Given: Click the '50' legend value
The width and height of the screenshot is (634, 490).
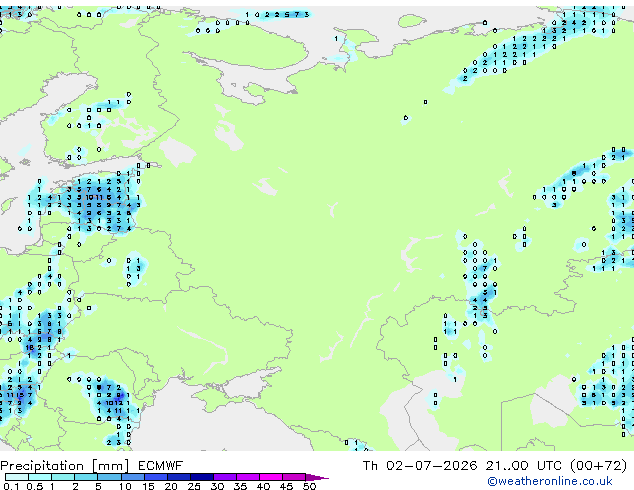Looking at the screenshot, I should (x=309, y=486).
